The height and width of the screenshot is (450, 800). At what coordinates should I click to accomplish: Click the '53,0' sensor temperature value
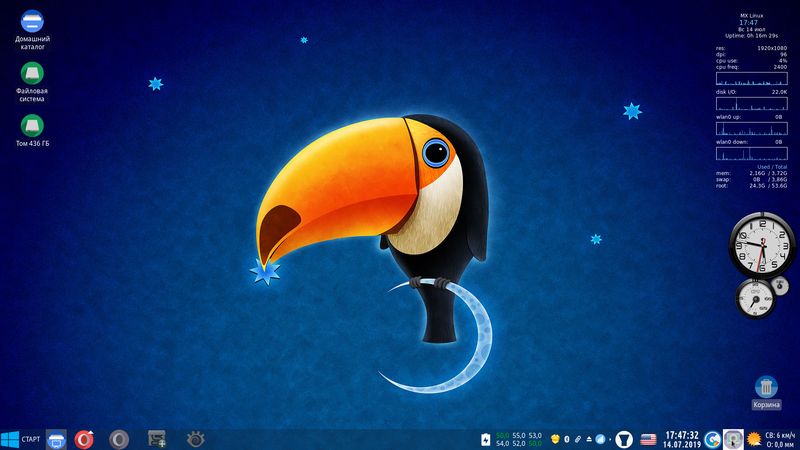click(x=535, y=435)
